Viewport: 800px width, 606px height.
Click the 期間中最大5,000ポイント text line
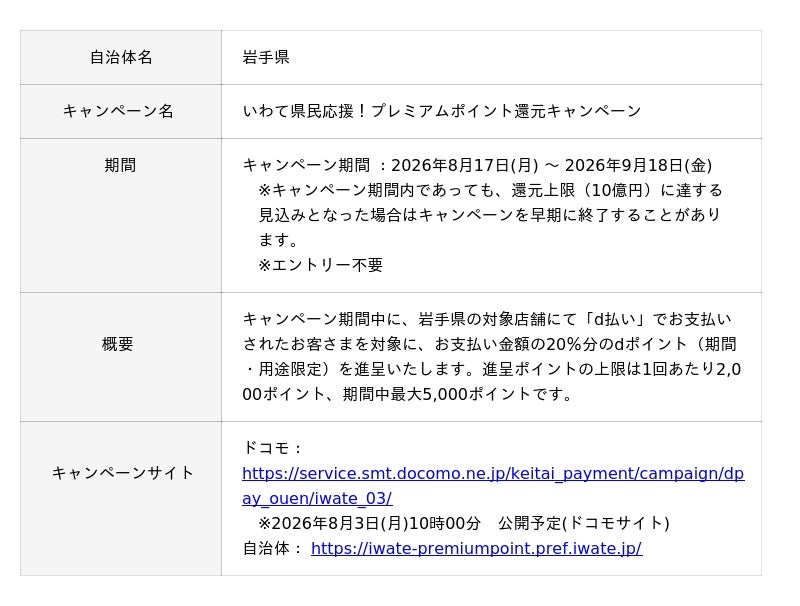tap(407, 394)
